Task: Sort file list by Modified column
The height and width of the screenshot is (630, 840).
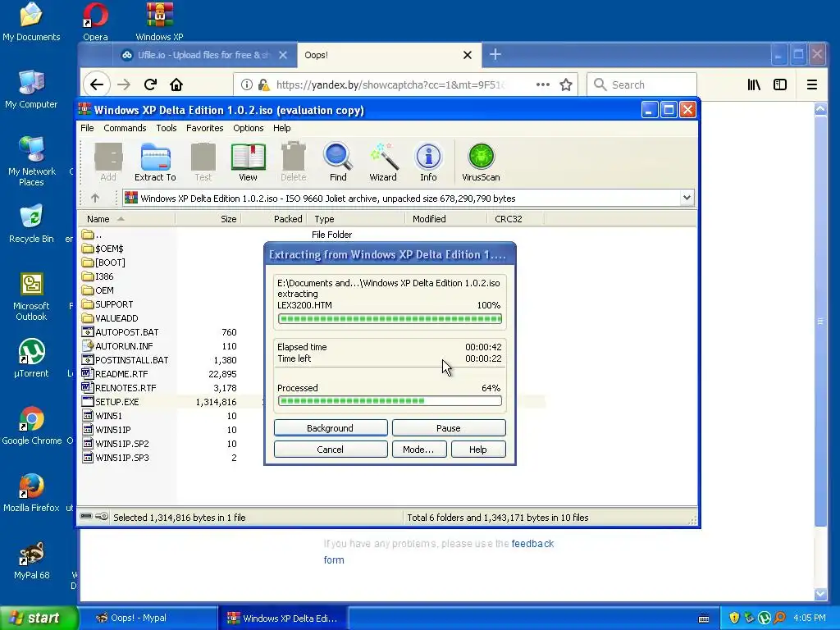Action: [445, 218]
